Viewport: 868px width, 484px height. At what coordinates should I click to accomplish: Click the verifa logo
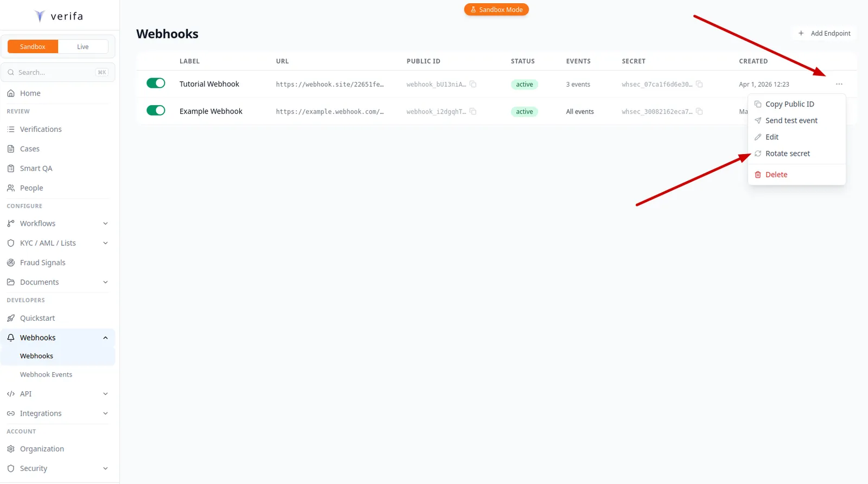(x=59, y=16)
